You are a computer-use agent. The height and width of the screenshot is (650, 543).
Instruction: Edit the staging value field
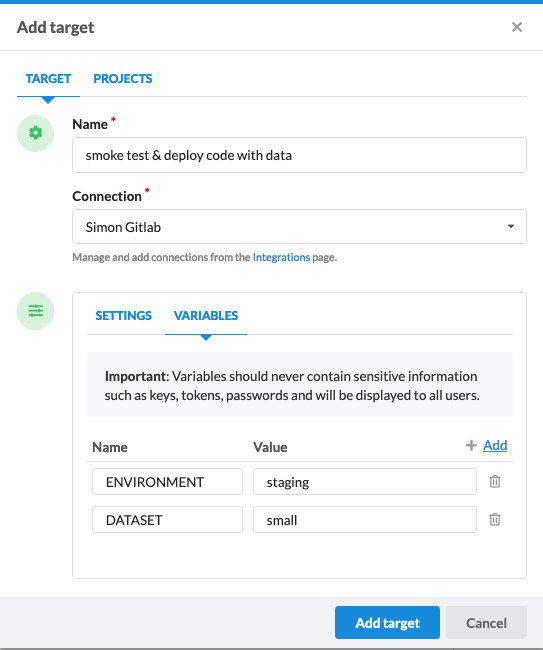[365, 482]
